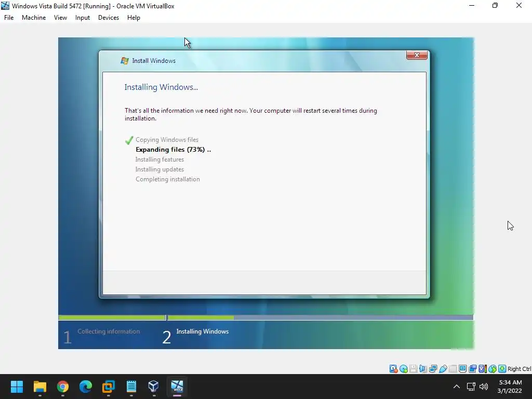The height and width of the screenshot is (399, 532).
Task: Minimize the VirtualBox window
Action: point(472,5)
